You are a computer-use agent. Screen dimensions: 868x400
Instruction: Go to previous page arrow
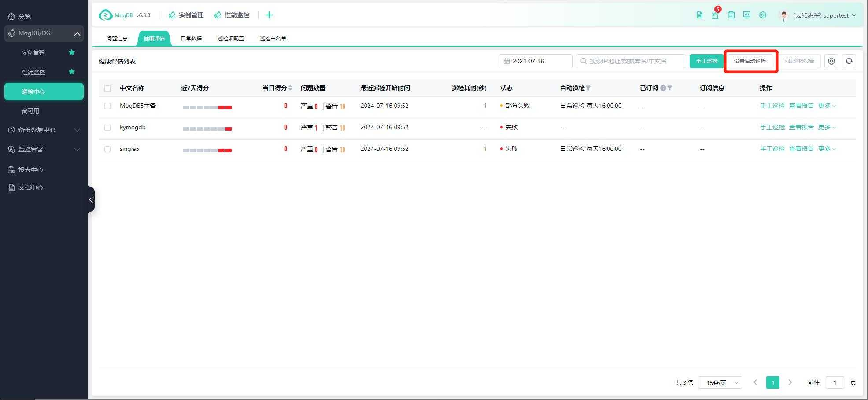[x=755, y=382]
